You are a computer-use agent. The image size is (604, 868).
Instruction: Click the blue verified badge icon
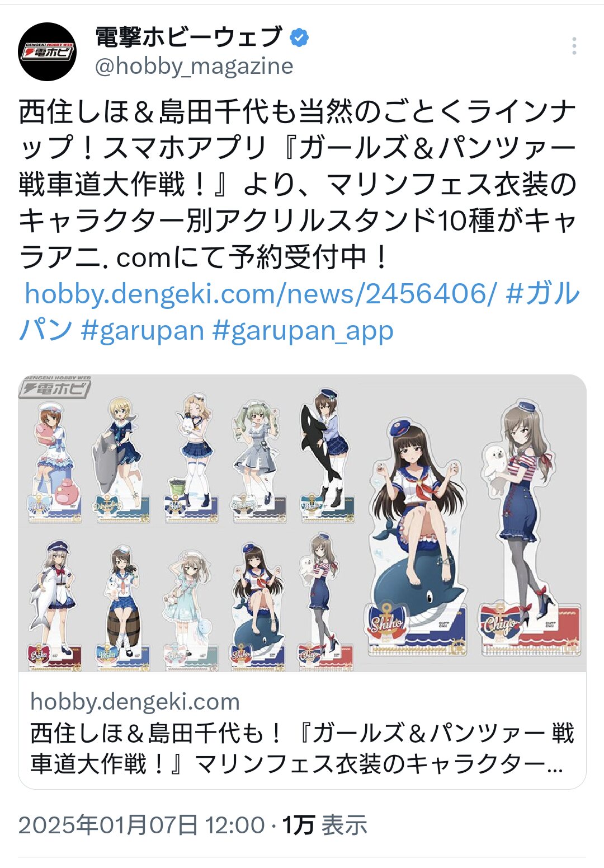[x=299, y=37]
